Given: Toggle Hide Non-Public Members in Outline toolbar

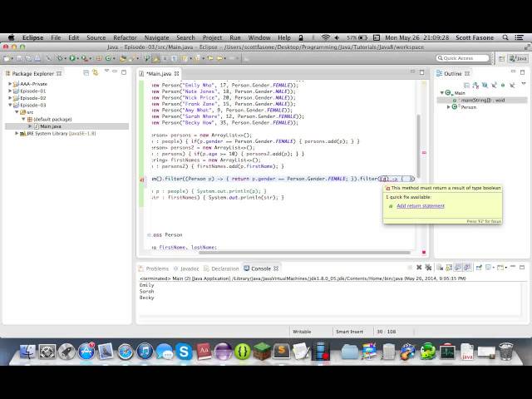Looking at the screenshot, I should pyautogui.click(x=503, y=85).
